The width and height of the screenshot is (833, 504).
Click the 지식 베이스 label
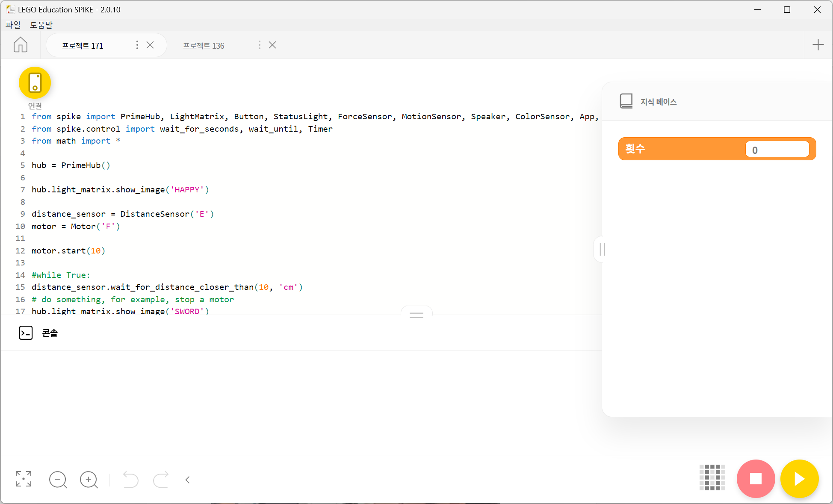[x=658, y=102]
